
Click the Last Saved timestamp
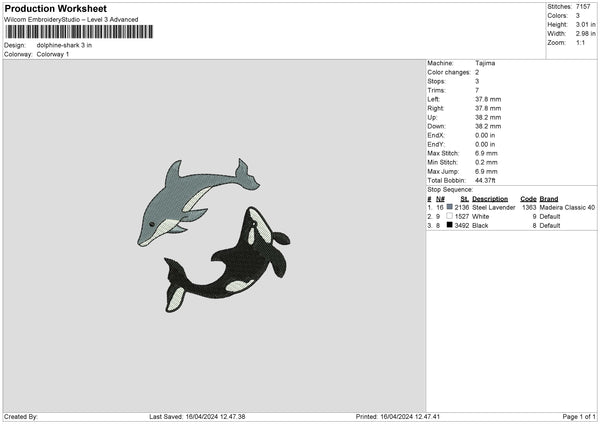197,417
